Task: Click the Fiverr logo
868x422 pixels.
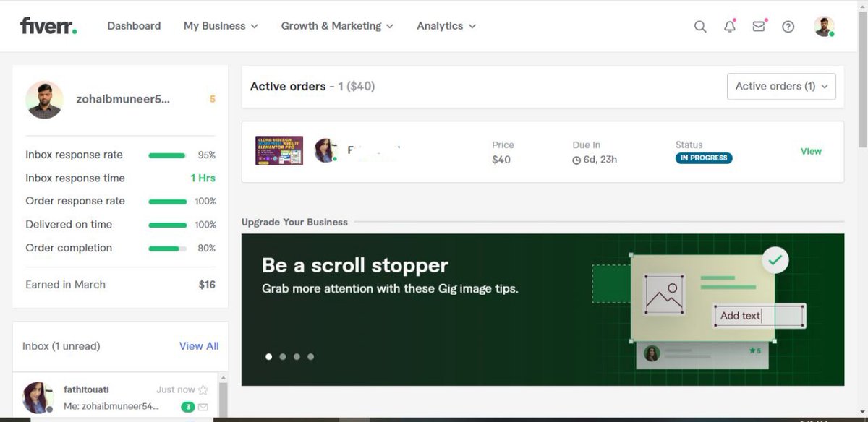Action: [x=48, y=26]
